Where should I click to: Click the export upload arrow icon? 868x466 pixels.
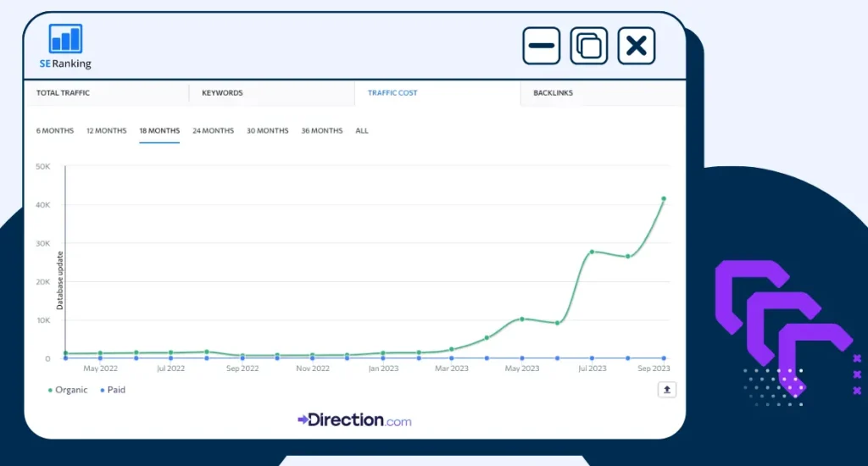(667, 389)
